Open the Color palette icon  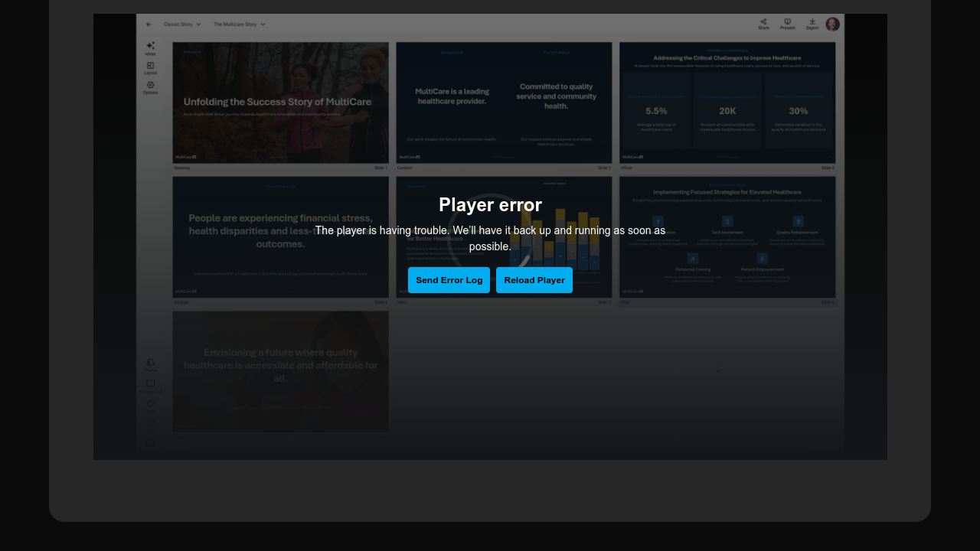click(x=151, y=405)
